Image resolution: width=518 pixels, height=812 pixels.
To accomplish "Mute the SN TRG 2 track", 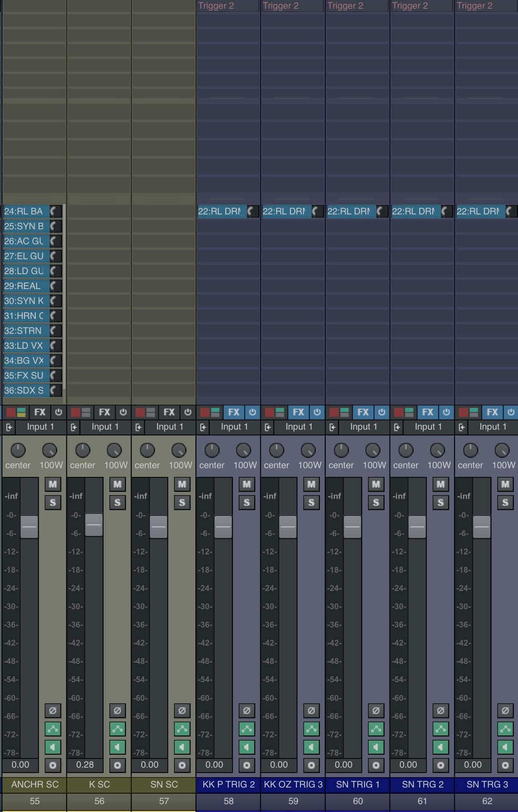I will point(441,484).
